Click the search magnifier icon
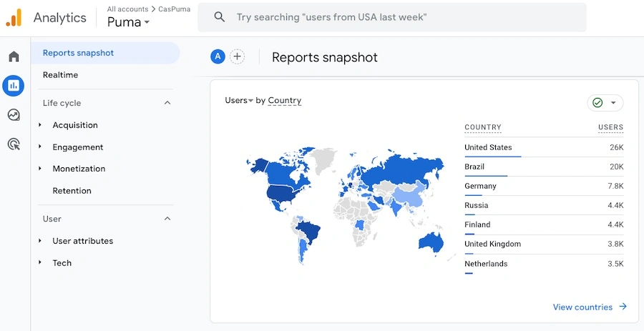 220,17
